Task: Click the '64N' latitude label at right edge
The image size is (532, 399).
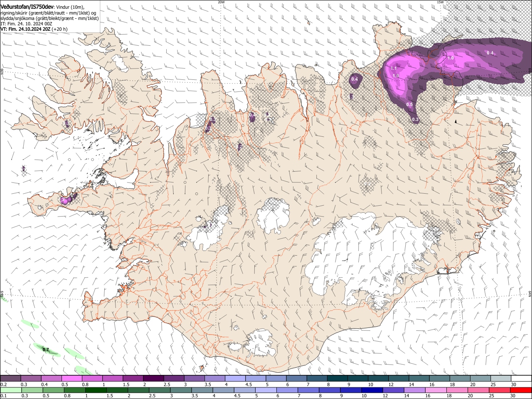Action: coord(530,294)
